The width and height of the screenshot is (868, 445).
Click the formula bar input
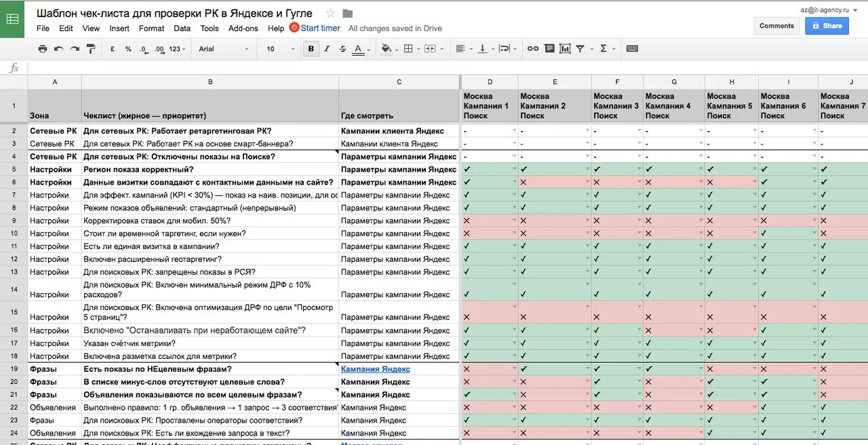click(x=448, y=68)
